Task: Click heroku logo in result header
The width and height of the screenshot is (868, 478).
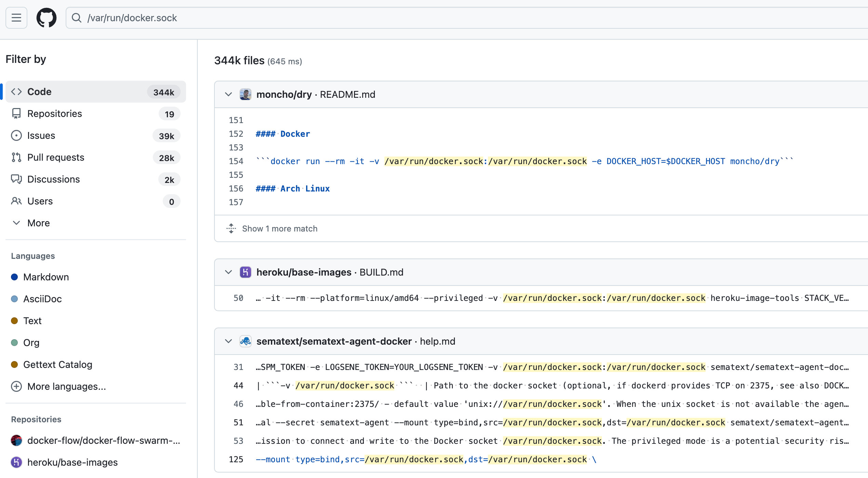Action: [246, 272]
